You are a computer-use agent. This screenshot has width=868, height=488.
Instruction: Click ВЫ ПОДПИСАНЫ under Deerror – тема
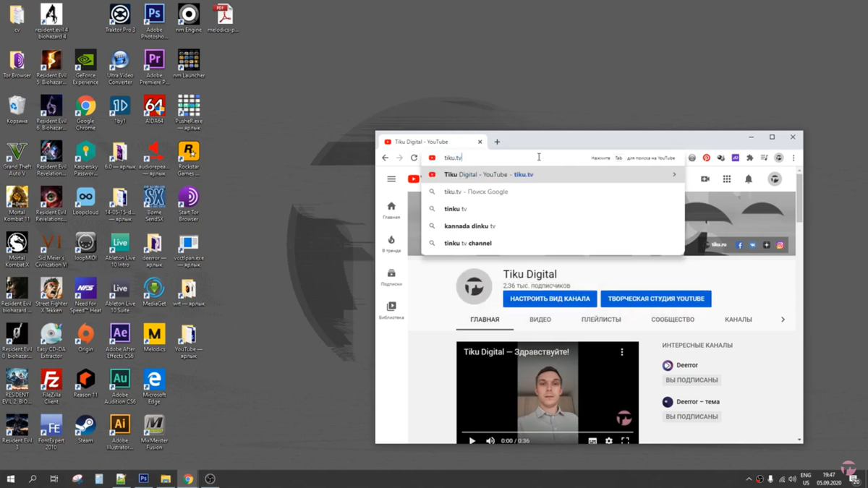point(692,416)
